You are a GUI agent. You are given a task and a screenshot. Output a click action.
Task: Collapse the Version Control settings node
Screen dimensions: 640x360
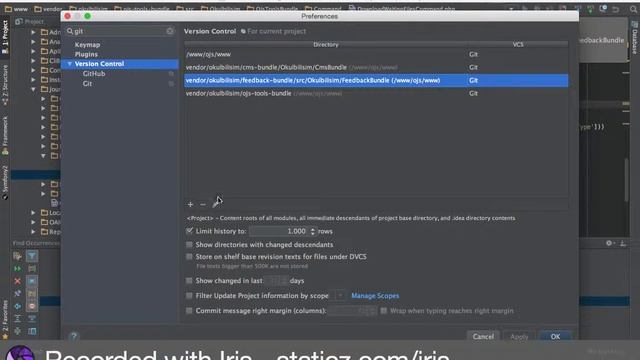point(70,64)
